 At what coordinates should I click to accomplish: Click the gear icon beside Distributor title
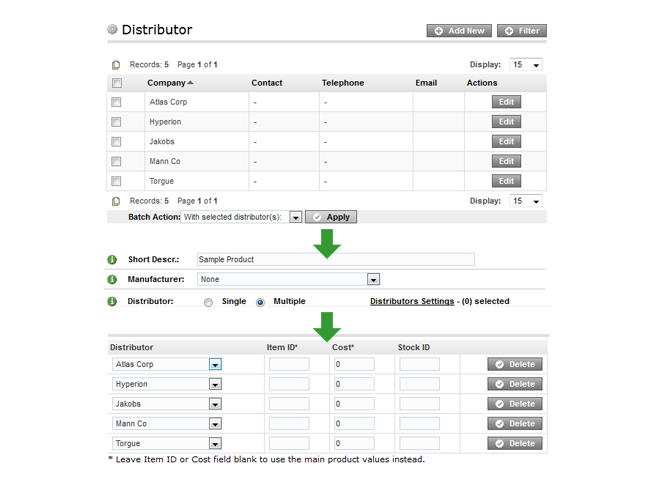(x=112, y=29)
